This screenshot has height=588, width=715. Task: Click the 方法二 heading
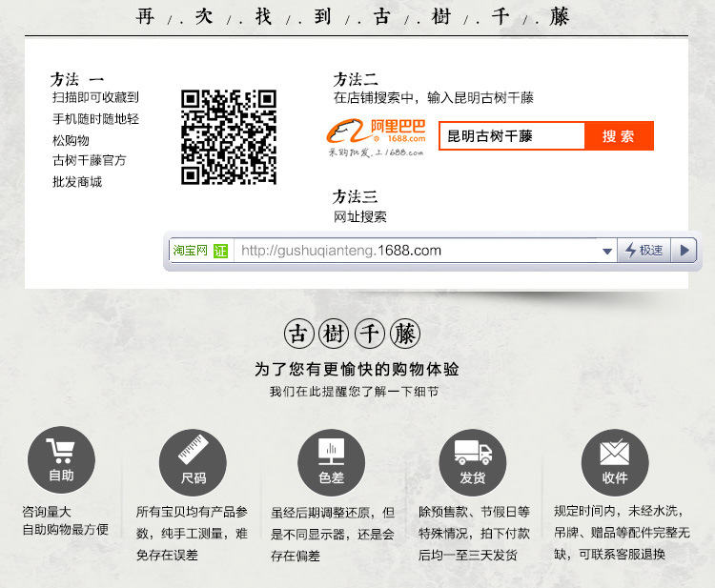pyautogui.click(x=356, y=79)
